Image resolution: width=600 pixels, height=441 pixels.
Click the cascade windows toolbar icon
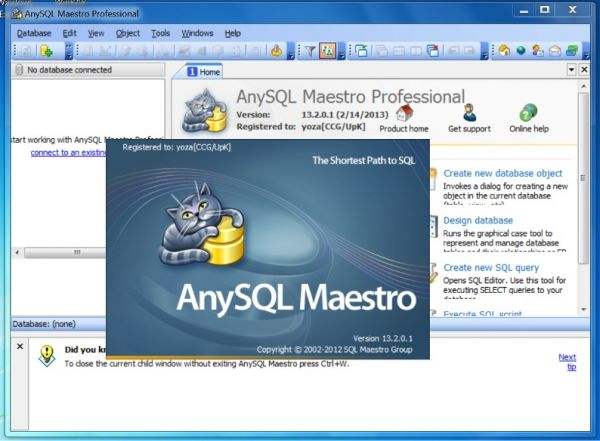[x=361, y=51]
